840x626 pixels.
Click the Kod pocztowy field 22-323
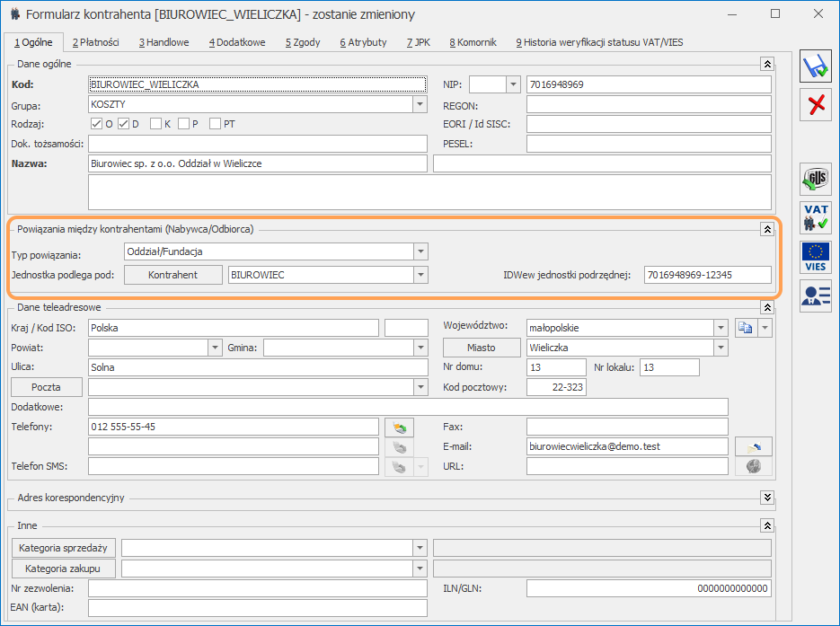coord(556,386)
